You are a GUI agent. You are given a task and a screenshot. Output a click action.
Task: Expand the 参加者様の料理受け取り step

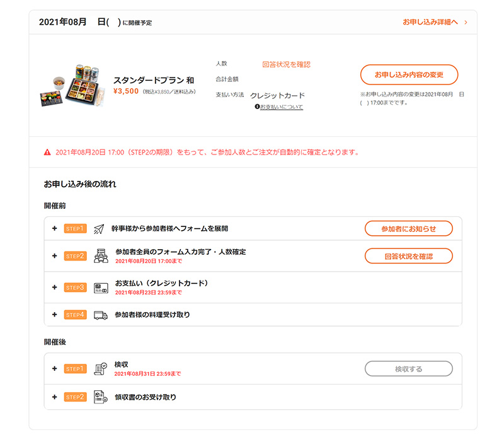(55, 315)
